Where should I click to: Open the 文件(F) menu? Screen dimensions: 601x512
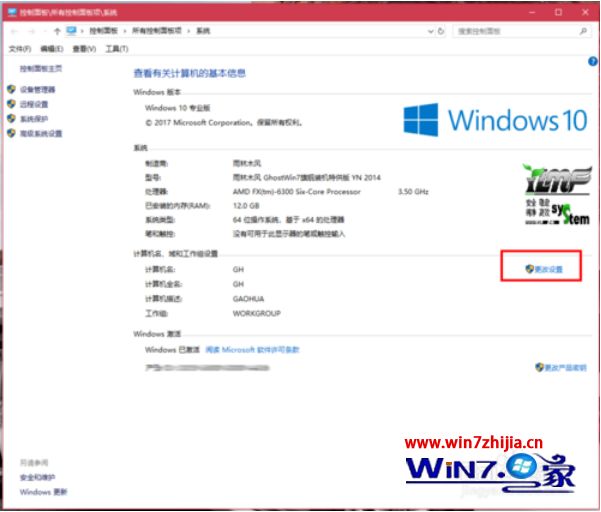point(20,49)
